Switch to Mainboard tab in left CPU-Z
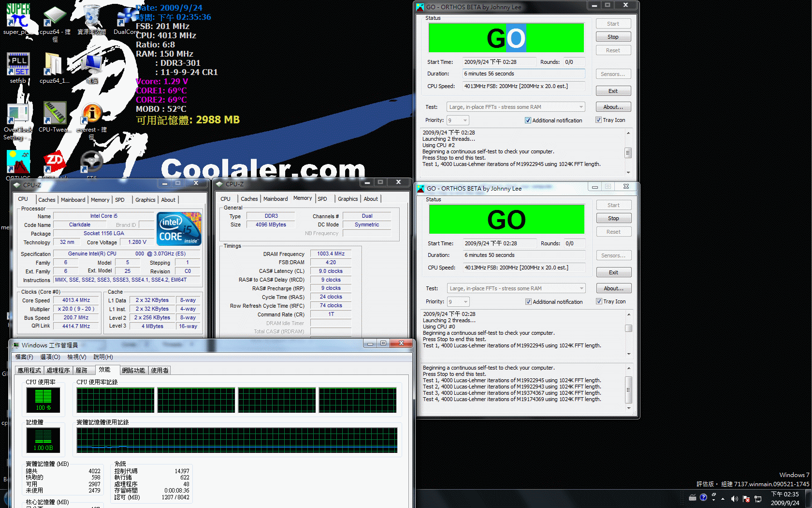The image size is (812, 508). tap(73, 200)
